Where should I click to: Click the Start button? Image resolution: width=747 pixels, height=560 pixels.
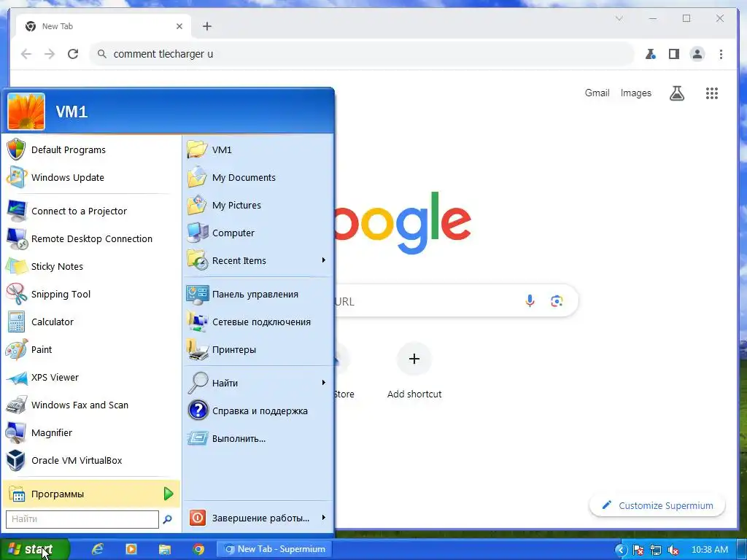coord(34,549)
